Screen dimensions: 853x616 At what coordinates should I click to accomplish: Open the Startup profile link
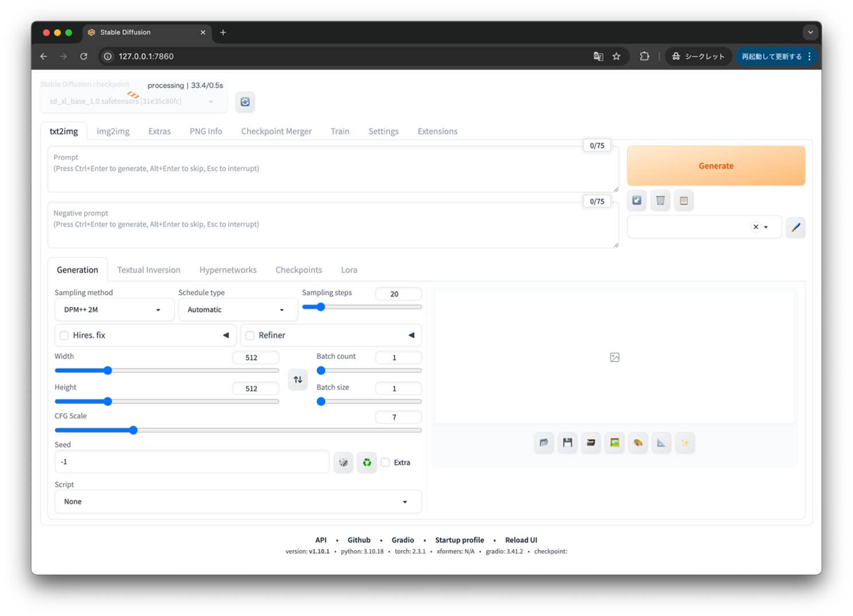click(x=459, y=540)
